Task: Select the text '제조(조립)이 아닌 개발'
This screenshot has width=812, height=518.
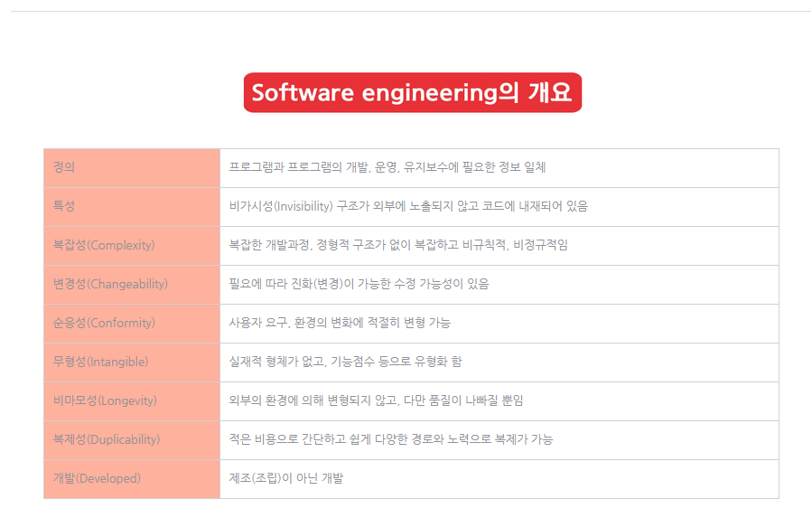Action: click(286, 478)
